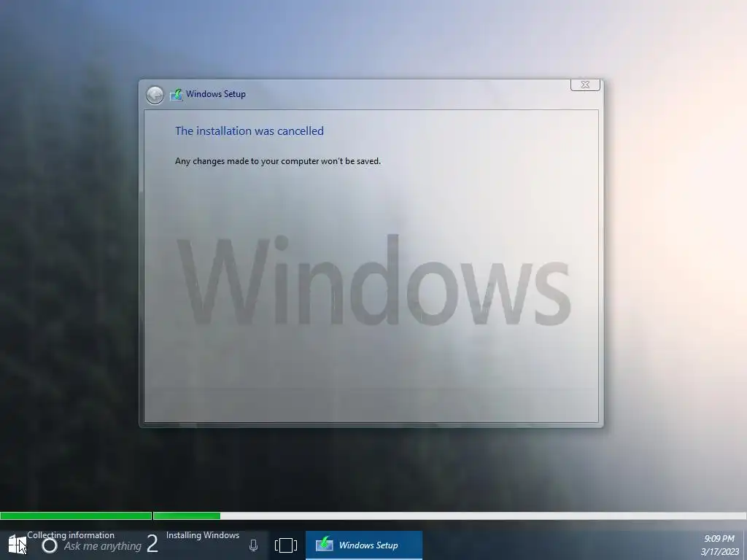747x560 pixels.
Task: Click 'The installation was cancelled' heading
Action: pos(249,131)
